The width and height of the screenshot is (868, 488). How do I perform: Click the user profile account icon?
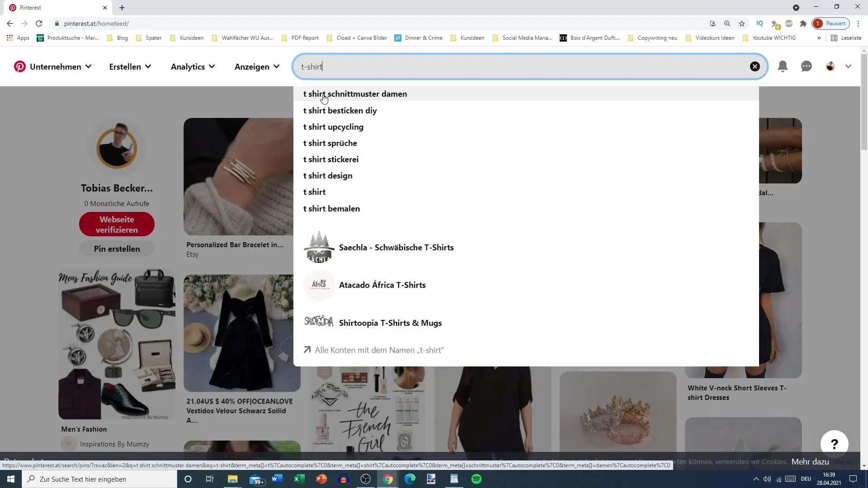click(830, 66)
